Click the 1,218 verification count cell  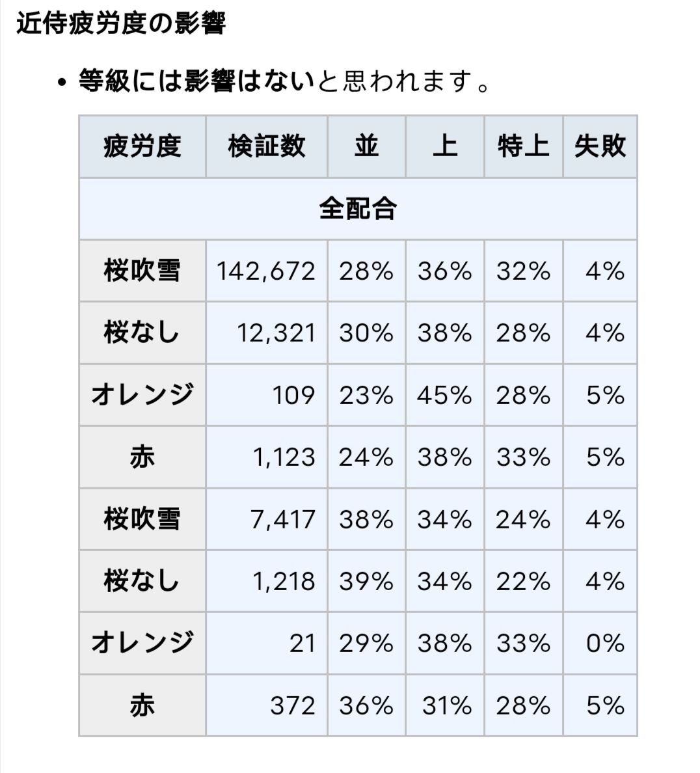click(284, 581)
